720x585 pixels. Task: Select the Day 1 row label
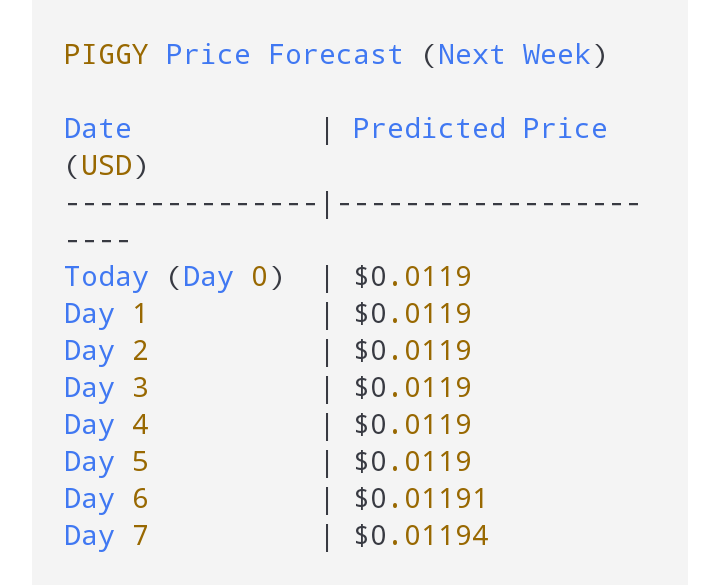pyautogui.click(x=106, y=314)
